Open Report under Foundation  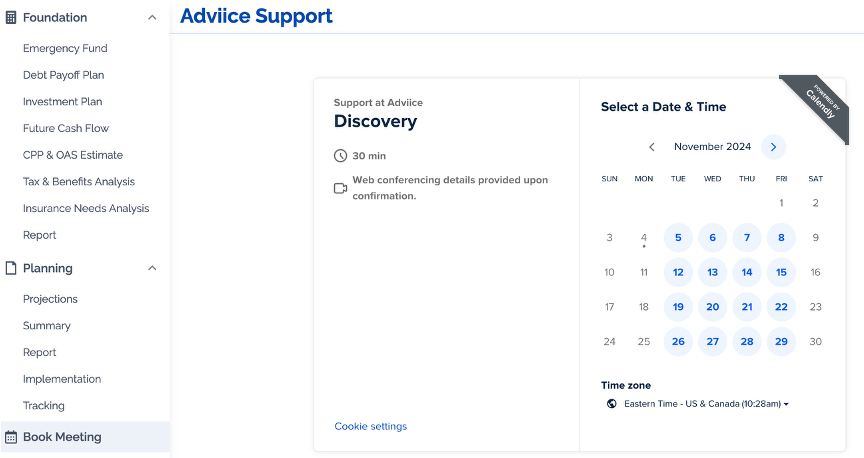39,235
